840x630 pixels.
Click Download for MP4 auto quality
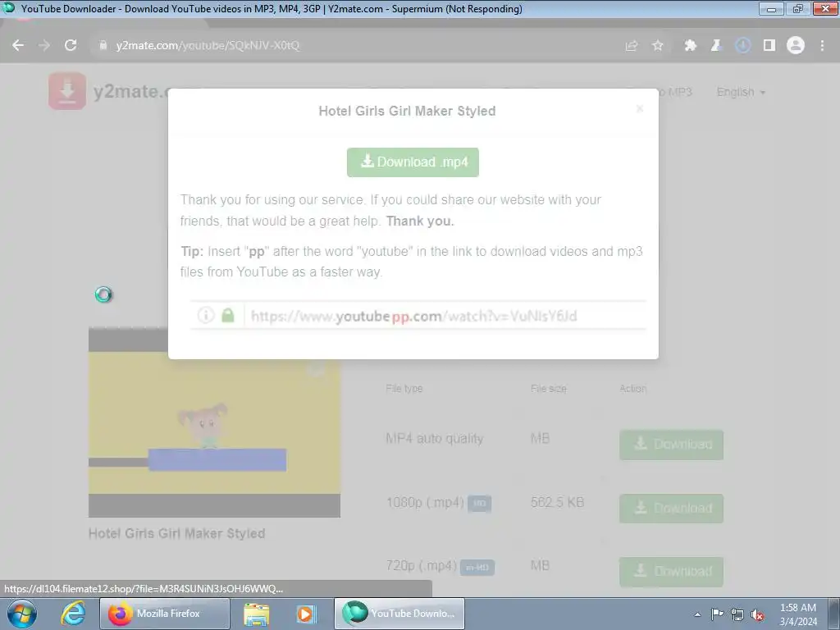click(x=671, y=445)
